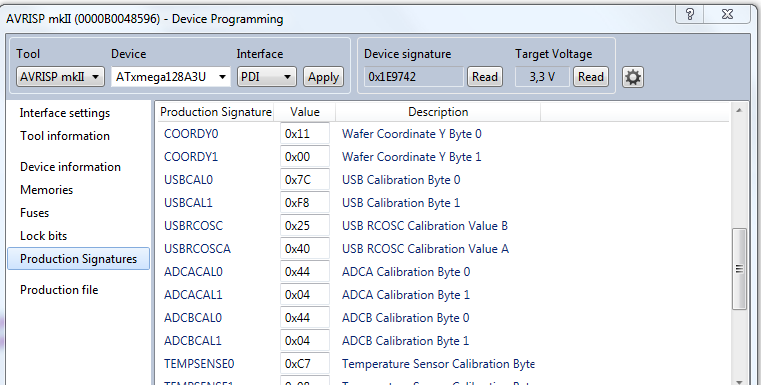Screen dimensions: 761x385
Task: Click the USBCAL0 value field
Action: click(305, 180)
